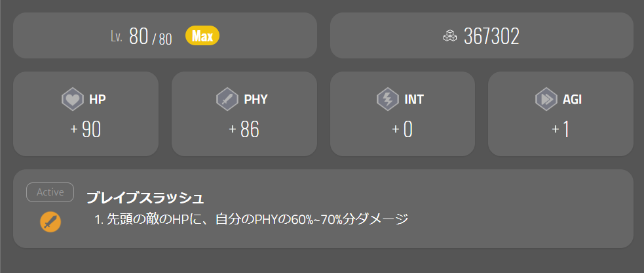This screenshot has height=273, width=644.
Task: Select the INT +0 stat card
Action: (402, 114)
